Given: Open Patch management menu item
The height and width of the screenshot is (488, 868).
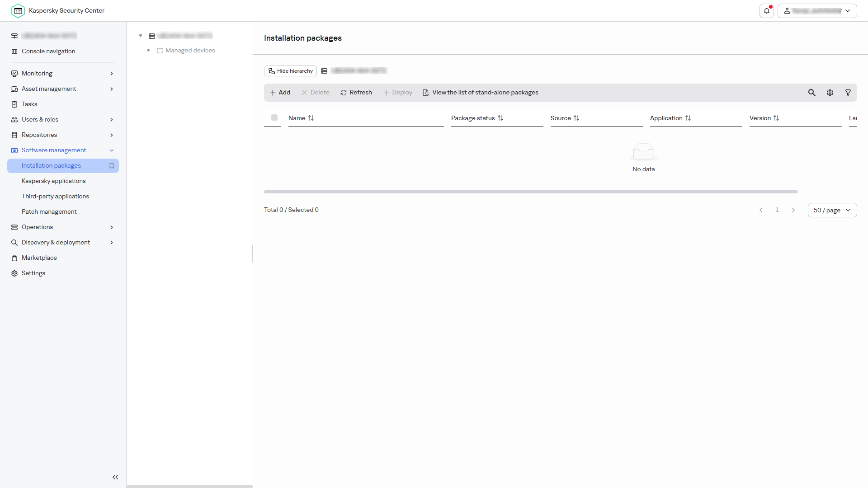Looking at the screenshot, I should [49, 212].
